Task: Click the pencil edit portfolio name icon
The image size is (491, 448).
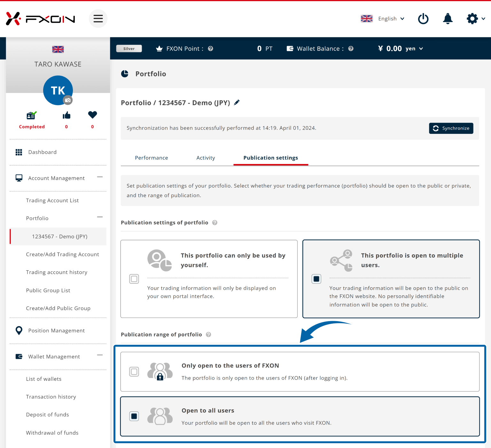Action: (x=237, y=103)
